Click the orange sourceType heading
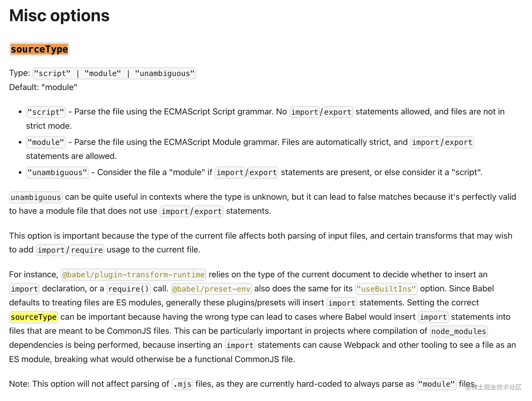Screen dimensions: 532x401 [39, 50]
